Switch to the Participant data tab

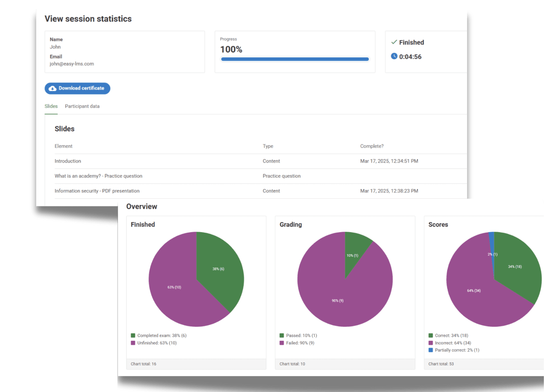coord(82,106)
